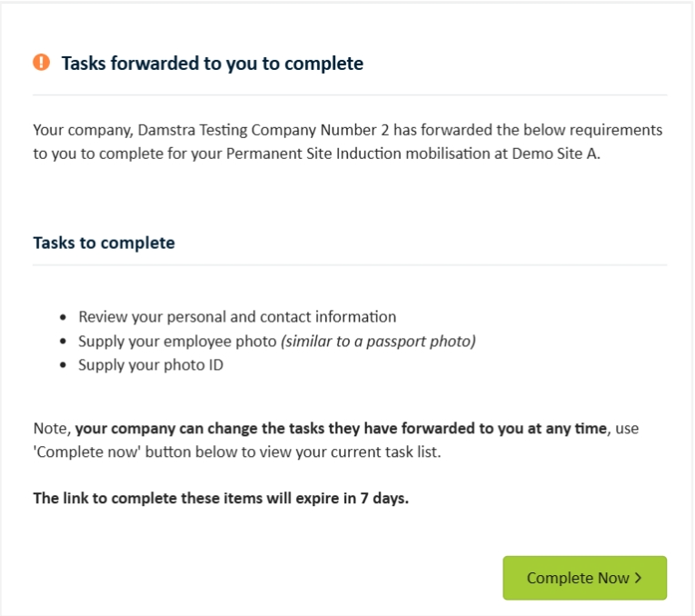This screenshot has width=695, height=616.
Task: Click the Complete Now green button
Action: 585,578
